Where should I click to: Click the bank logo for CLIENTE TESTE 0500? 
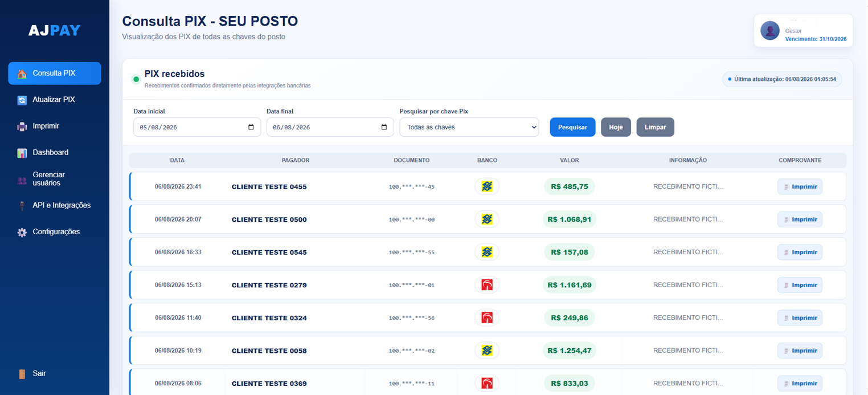click(x=487, y=219)
